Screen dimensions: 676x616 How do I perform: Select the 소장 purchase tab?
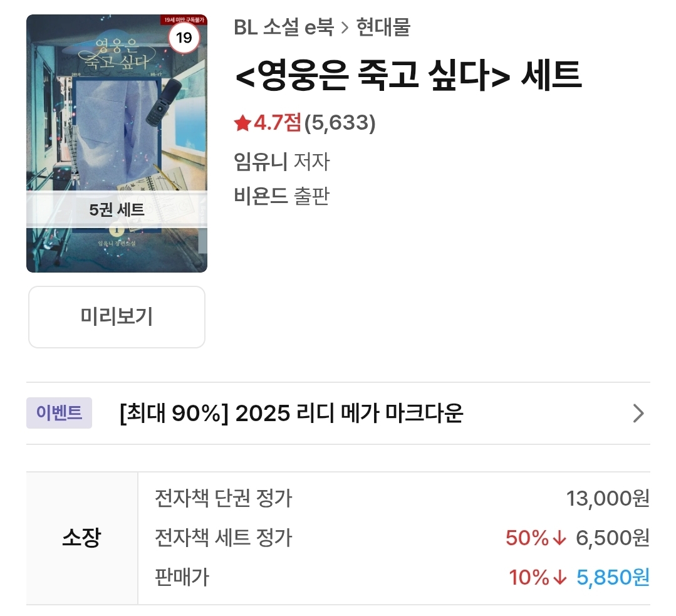82,538
